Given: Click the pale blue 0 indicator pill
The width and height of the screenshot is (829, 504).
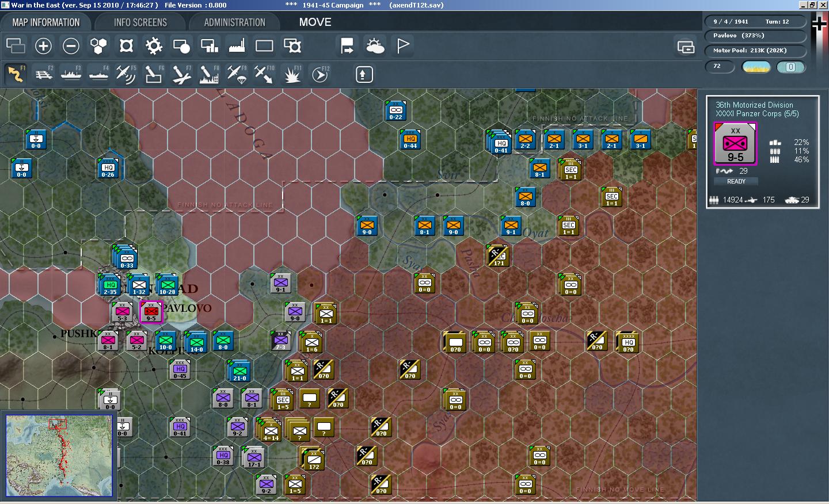Looking at the screenshot, I should (791, 67).
